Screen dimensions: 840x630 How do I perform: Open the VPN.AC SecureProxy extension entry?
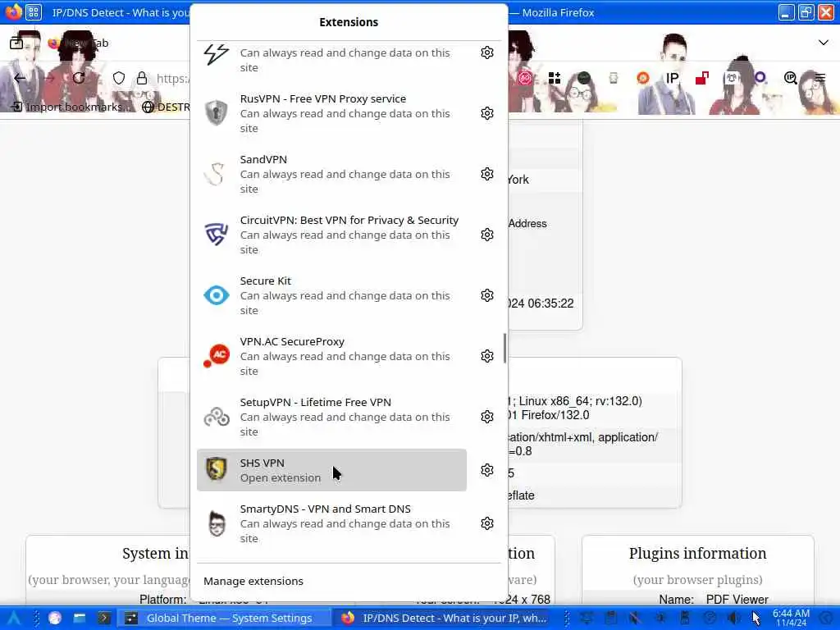pyautogui.click(x=331, y=356)
